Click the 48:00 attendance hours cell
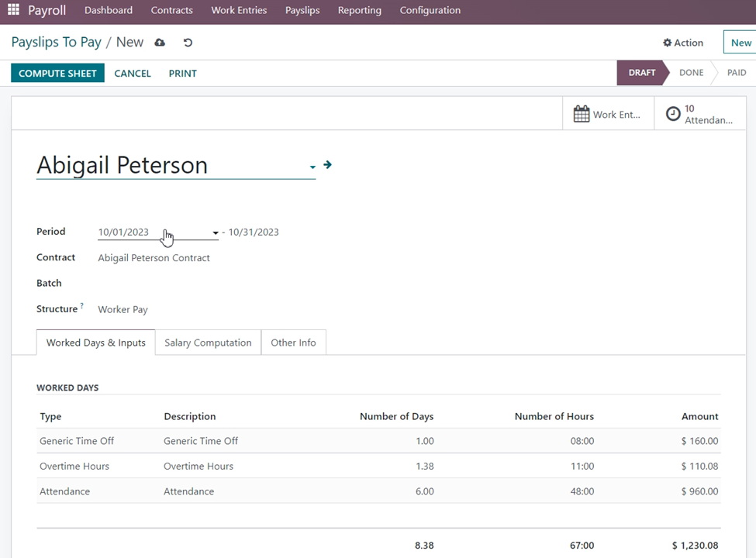The height and width of the screenshot is (558, 756). (582, 491)
